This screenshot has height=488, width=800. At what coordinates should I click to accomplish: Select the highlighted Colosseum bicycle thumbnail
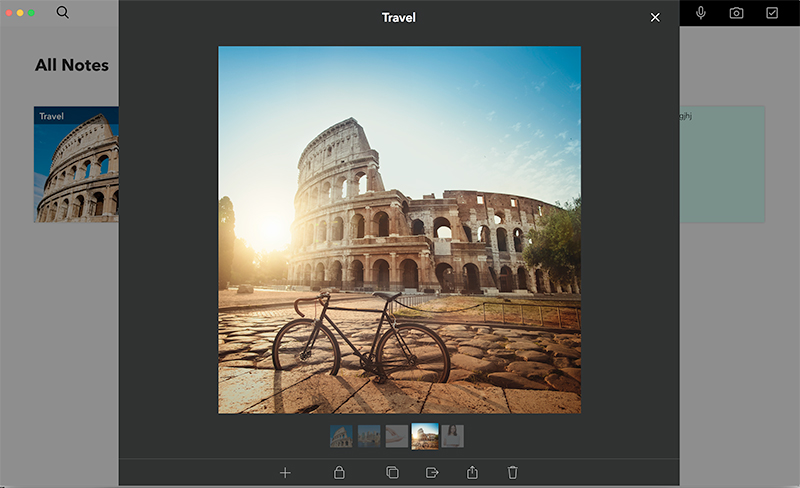tap(425, 436)
